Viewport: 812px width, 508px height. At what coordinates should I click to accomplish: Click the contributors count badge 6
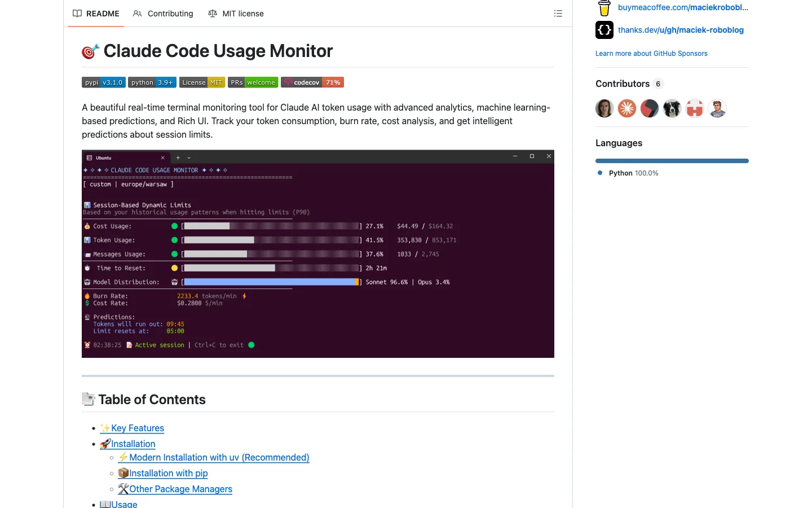click(658, 84)
